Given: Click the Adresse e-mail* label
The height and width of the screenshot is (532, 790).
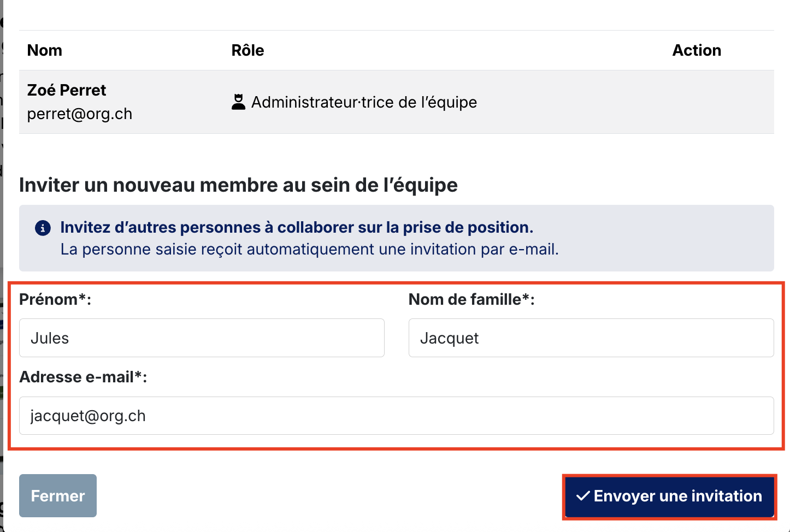Looking at the screenshot, I should click(83, 377).
